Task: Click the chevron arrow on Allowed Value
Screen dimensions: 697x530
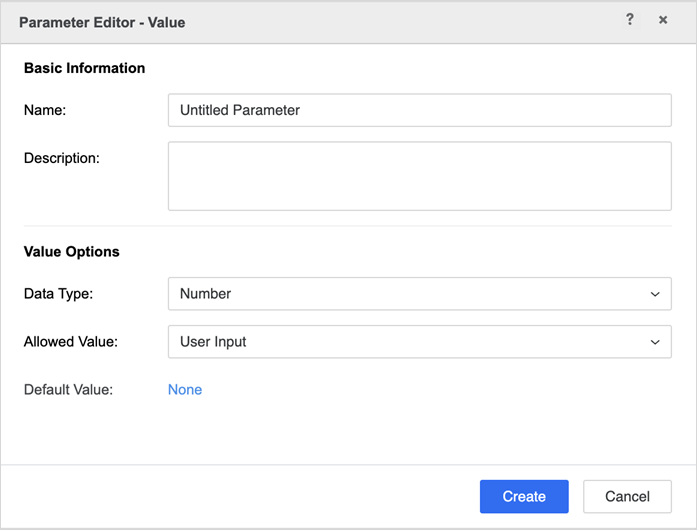Action: (x=655, y=343)
